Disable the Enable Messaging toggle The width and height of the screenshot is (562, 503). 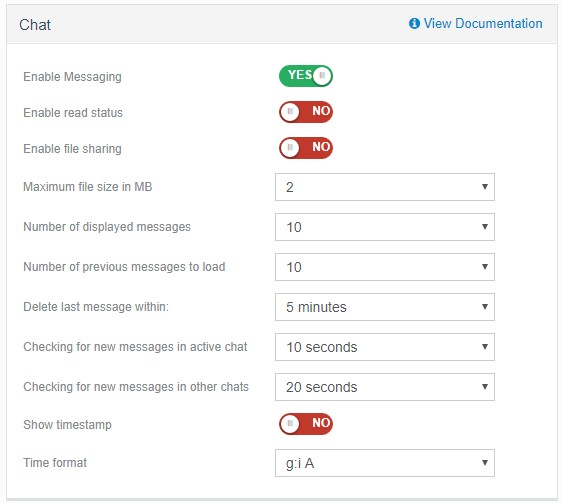[x=306, y=76]
